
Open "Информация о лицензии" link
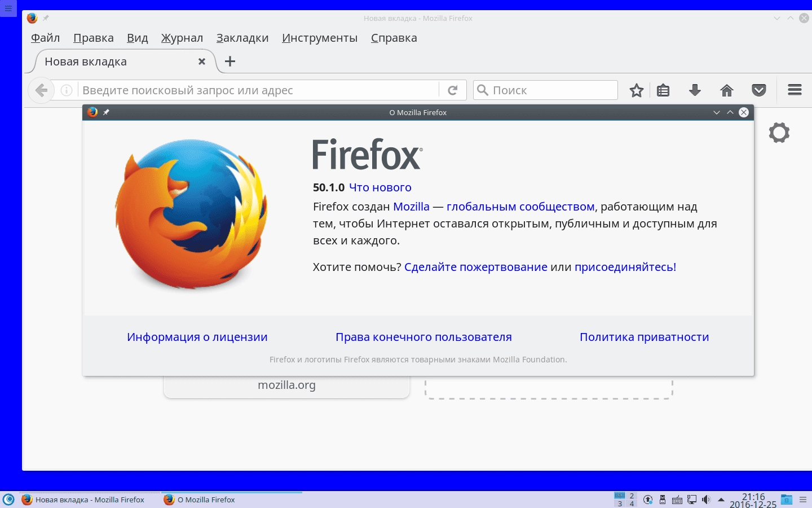pyautogui.click(x=197, y=337)
